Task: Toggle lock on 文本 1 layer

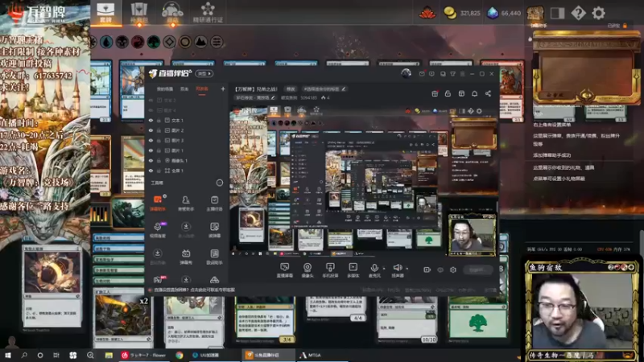Action: pyautogui.click(x=159, y=121)
